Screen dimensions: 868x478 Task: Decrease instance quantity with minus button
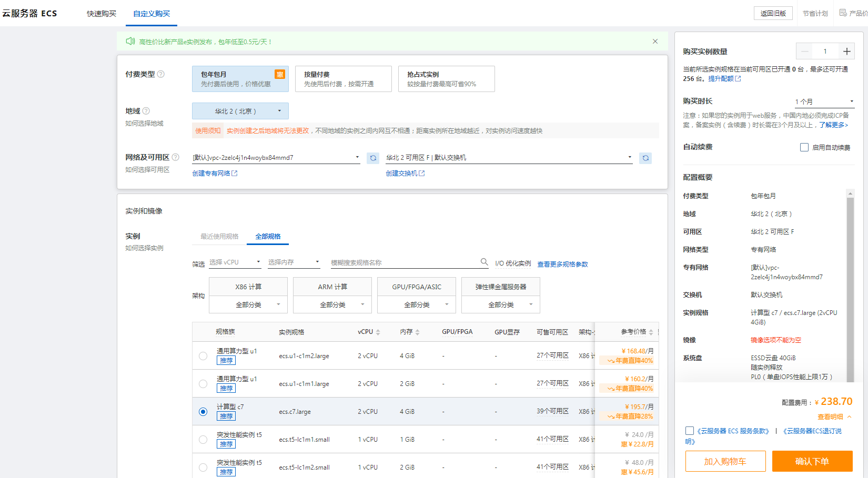(804, 51)
